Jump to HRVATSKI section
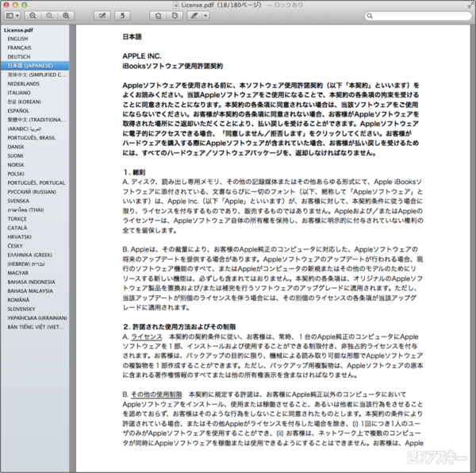The height and width of the screenshot is (473, 476). (19, 236)
